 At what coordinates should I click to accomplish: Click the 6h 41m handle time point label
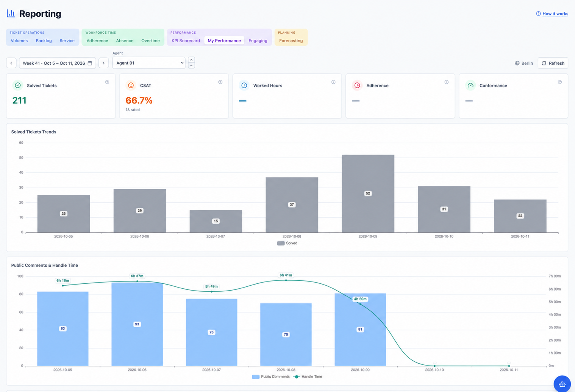[x=286, y=275]
